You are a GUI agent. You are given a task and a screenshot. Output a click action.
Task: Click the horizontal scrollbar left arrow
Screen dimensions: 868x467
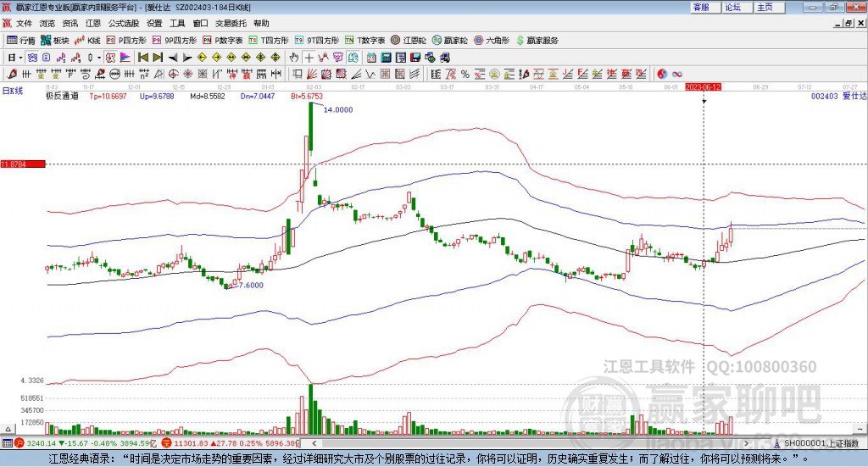tap(314, 443)
